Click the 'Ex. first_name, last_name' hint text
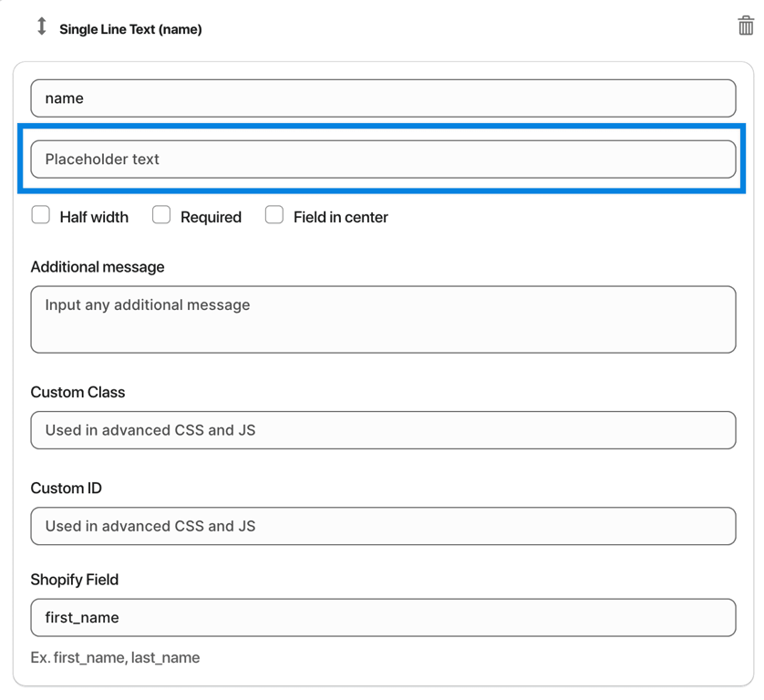764x700 pixels. 115,658
